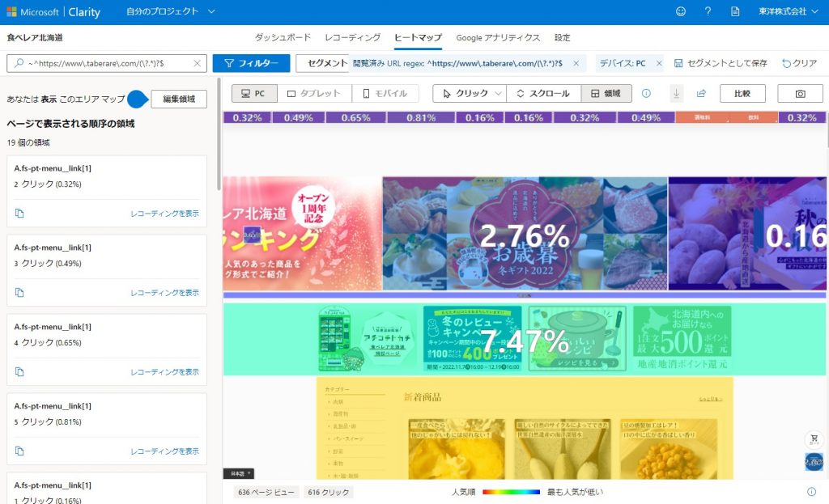Screen dimensions: 829x504
Task: Open the document notes icon in header
Action: click(x=735, y=11)
